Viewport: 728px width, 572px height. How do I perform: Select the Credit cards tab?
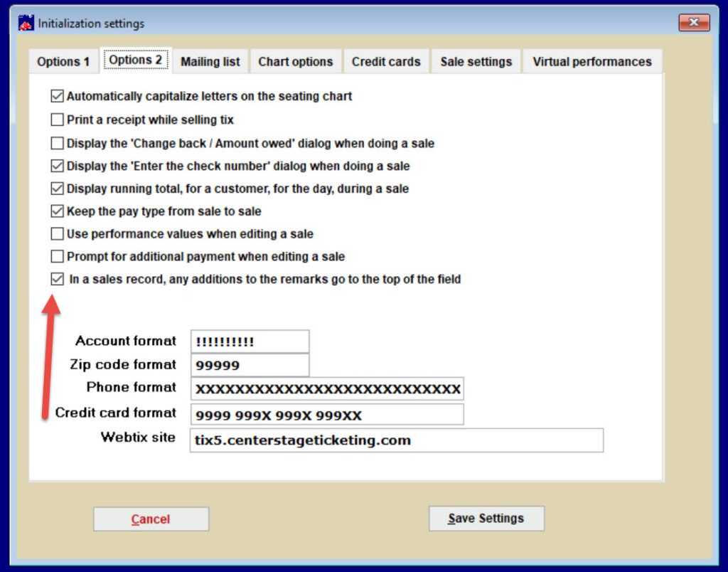click(386, 61)
